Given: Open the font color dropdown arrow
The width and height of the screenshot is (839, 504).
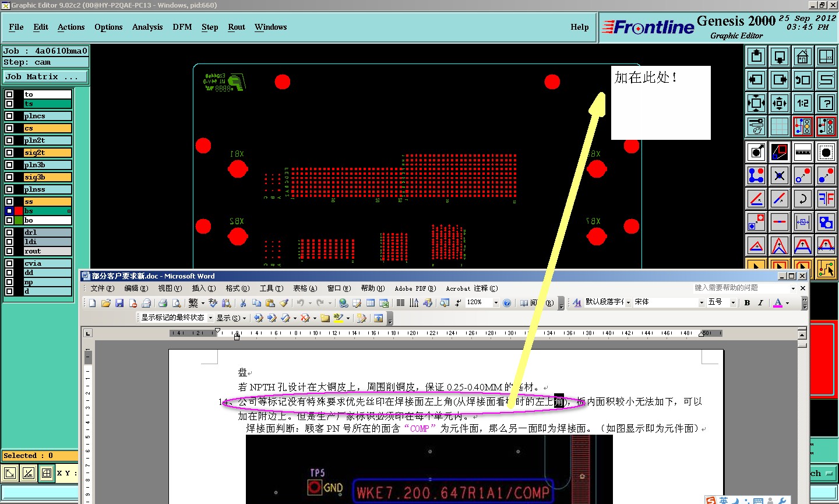Looking at the screenshot, I should 787,303.
